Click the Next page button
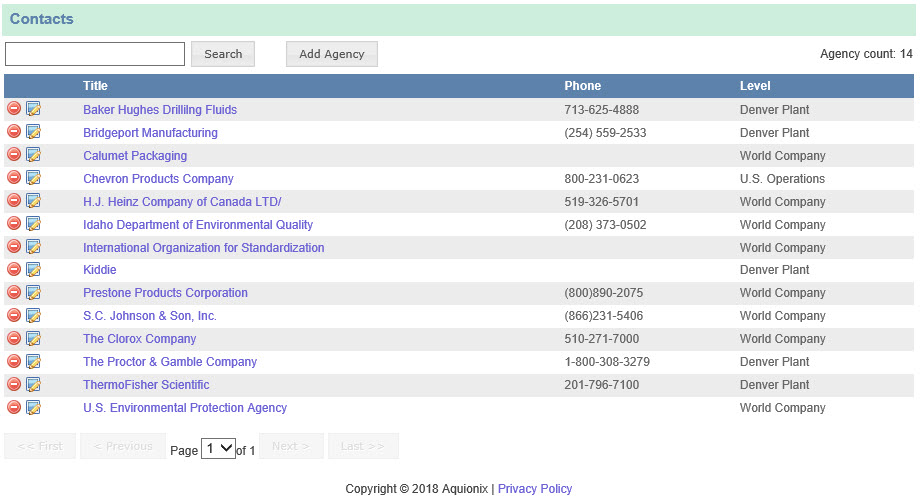Viewport: 921px width, 502px height. point(291,446)
